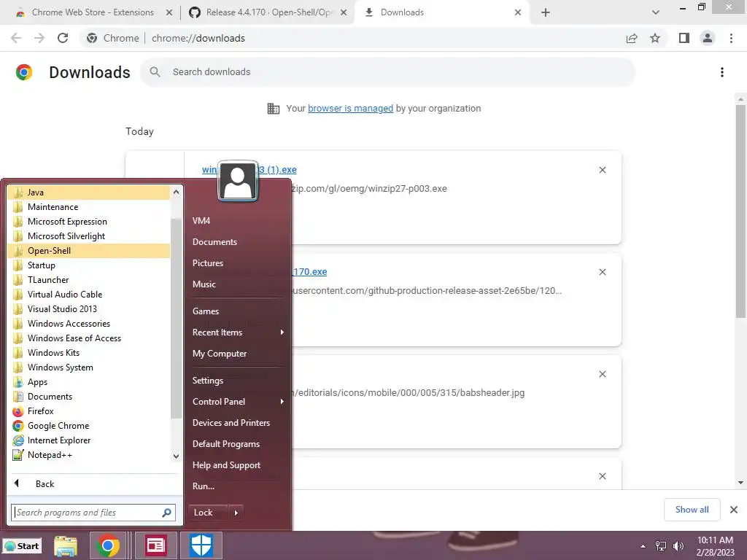Go forward in Chrome navigation
This screenshot has width=747, height=560.
click(39, 38)
